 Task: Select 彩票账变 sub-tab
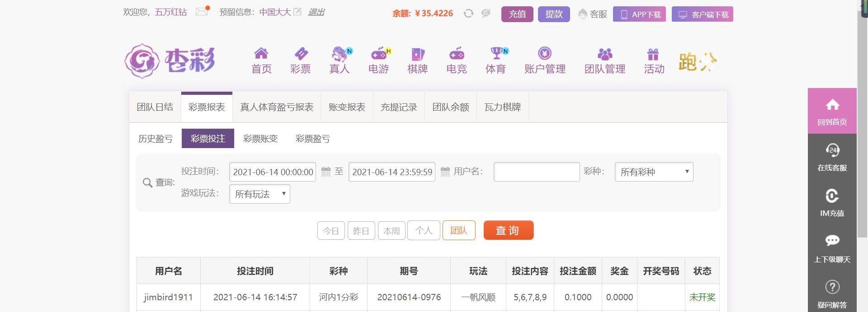click(260, 139)
